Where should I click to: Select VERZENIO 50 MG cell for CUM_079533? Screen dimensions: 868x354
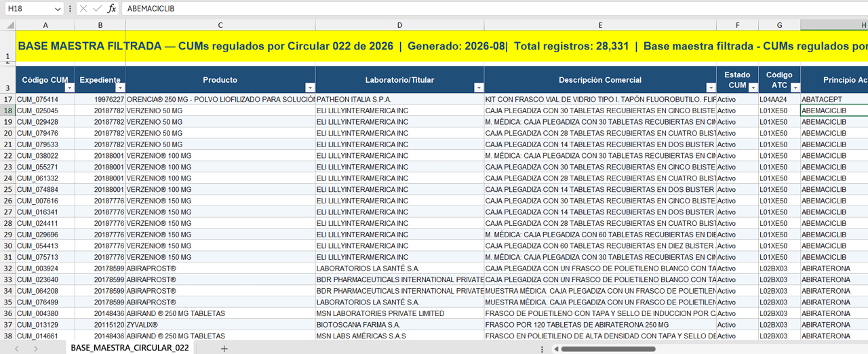click(220, 144)
